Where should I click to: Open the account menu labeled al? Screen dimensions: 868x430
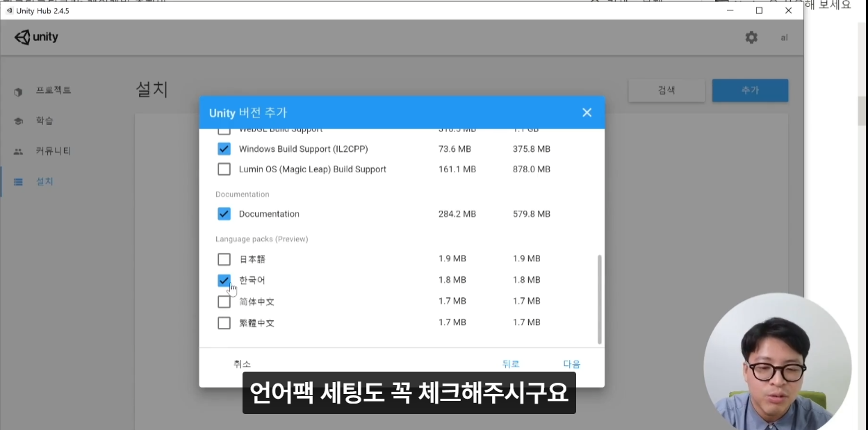pyautogui.click(x=785, y=38)
